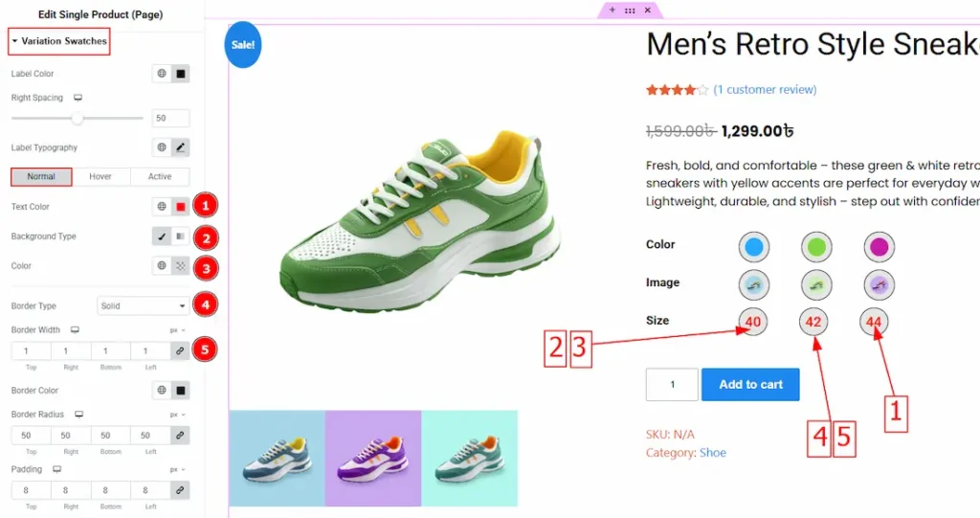Switch to the Active state tab

coord(160,177)
